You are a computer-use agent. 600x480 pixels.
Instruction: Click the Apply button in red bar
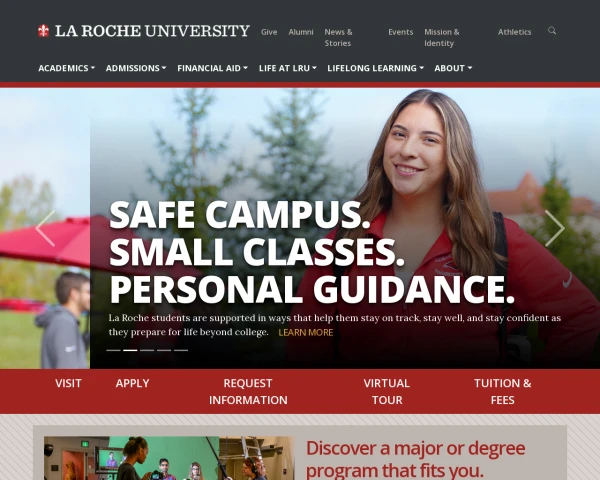pyautogui.click(x=132, y=383)
